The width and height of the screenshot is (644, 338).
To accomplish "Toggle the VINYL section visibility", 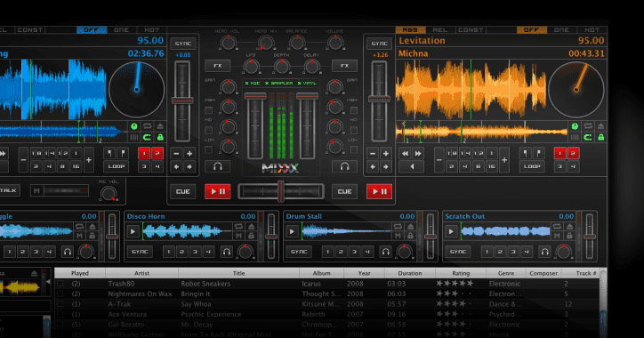I will click(x=308, y=84).
